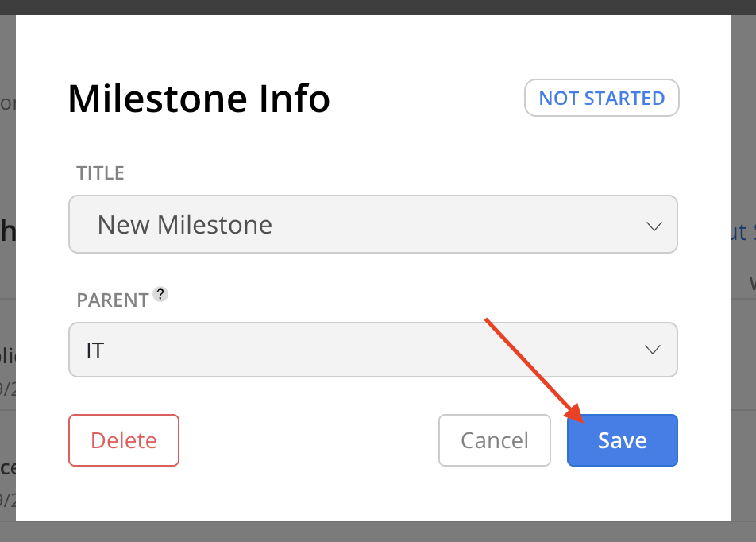The image size is (756, 542).
Task: Click the Milestone Info heading
Action: click(199, 99)
